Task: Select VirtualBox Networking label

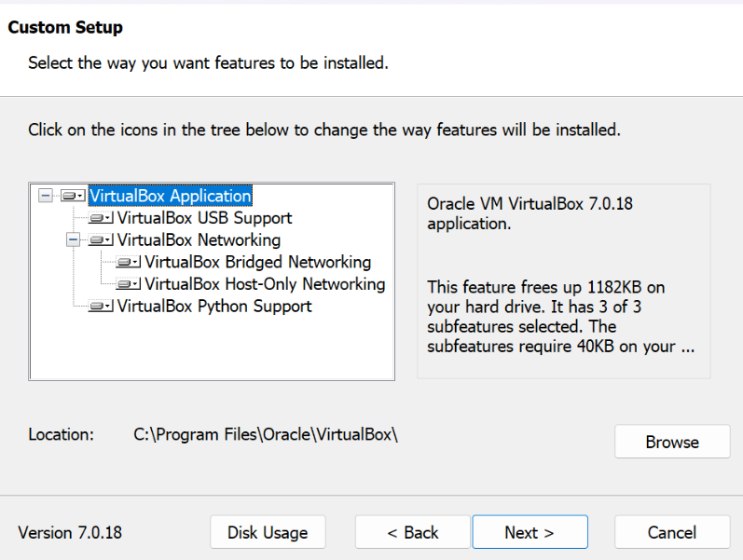Action: pos(198,240)
